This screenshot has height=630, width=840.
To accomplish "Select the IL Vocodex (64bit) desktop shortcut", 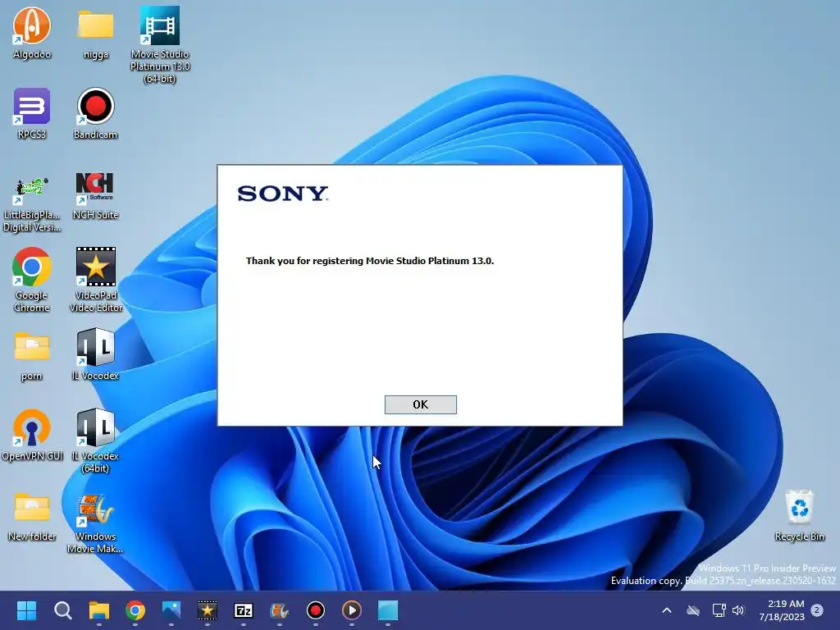I will click(95, 441).
